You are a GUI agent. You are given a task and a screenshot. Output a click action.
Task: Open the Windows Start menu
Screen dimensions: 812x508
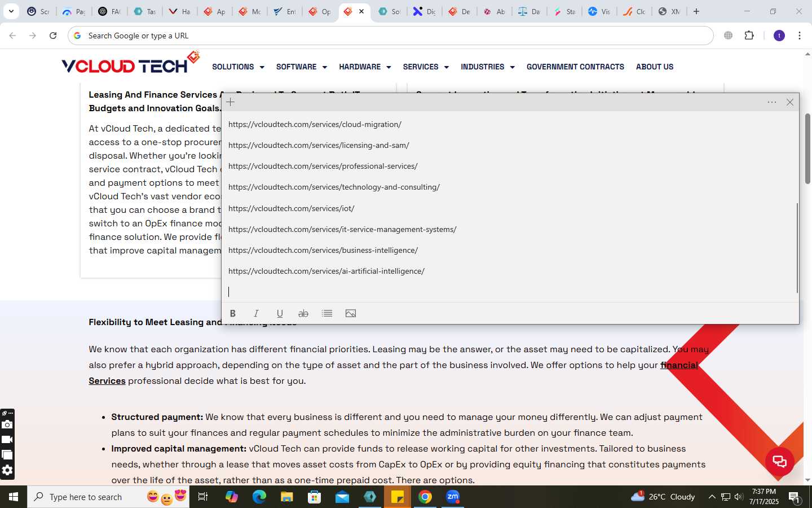coord(14,497)
